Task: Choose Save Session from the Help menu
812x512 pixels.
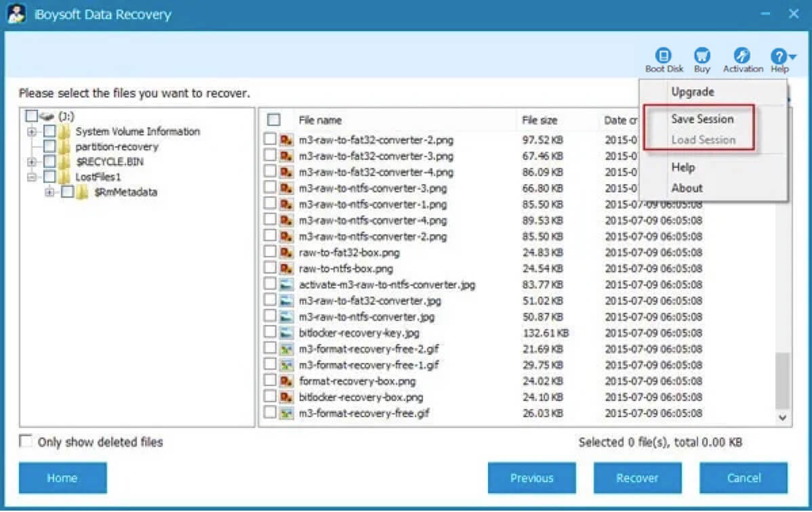Action: [702, 119]
